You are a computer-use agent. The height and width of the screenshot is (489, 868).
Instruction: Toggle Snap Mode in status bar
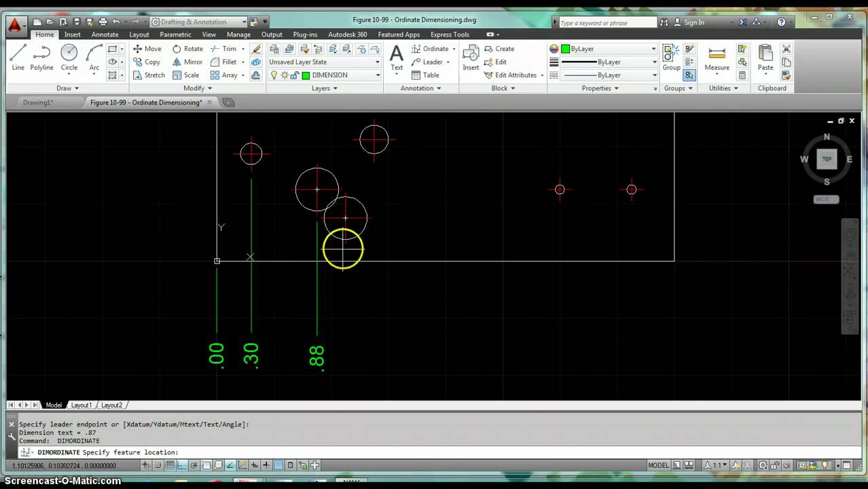158,465
